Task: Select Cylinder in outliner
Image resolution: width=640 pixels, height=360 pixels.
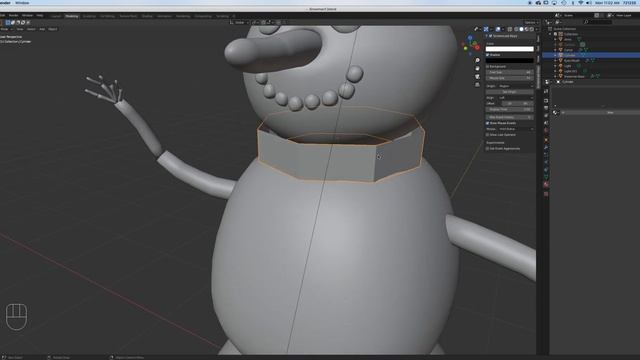Action: pyautogui.click(x=570, y=55)
